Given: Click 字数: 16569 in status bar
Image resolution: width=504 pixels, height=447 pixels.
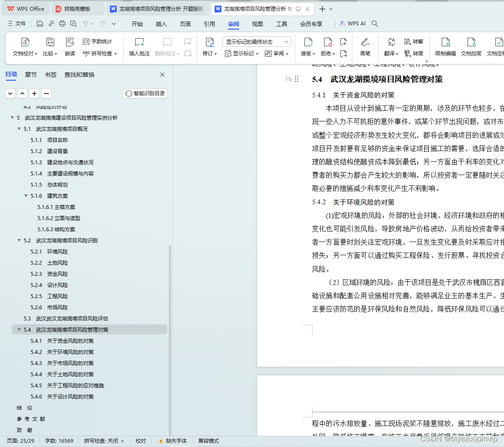Looking at the screenshot, I should (x=59, y=441).
